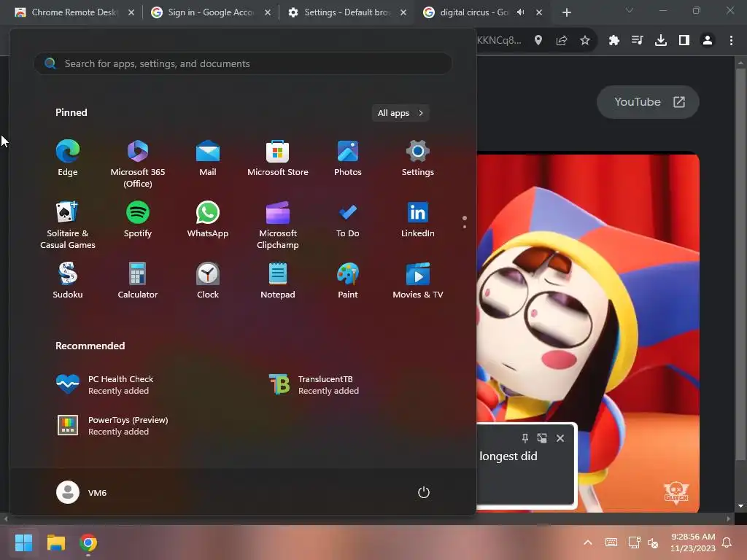Open Chrome downloads
This screenshot has width=747, height=560.
click(661, 41)
